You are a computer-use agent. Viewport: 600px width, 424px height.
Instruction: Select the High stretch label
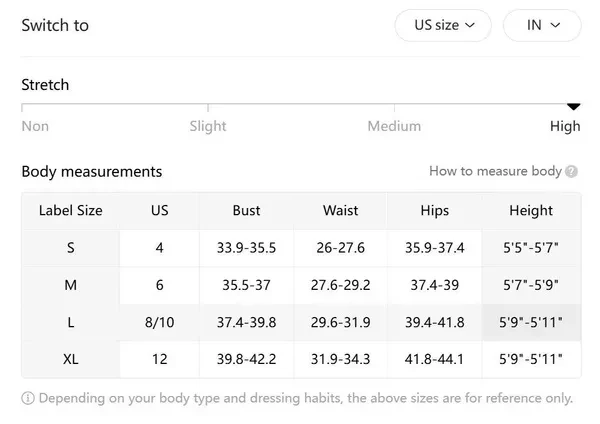[565, 126]
